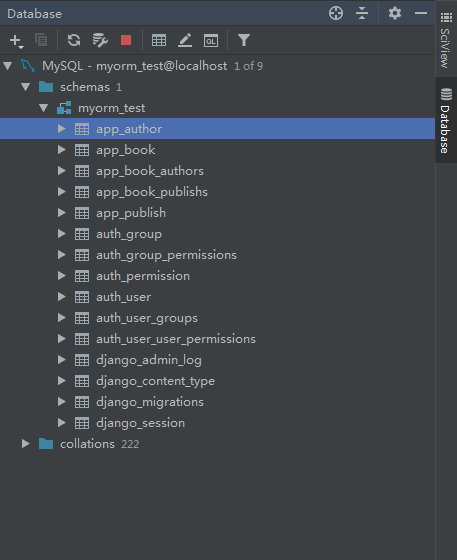Image resolution: width=457 pixels, height=560 pixels.
Task: Expand the django_session table arrow
Action: 62,423
